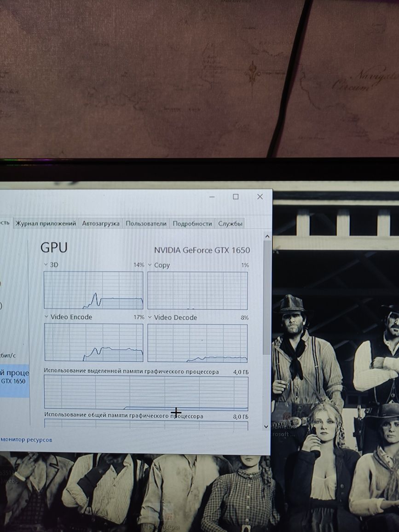Screen dimensions: 399x532
Task: Open the Video Decode engine dropdown
Action: tap(150, 317)
